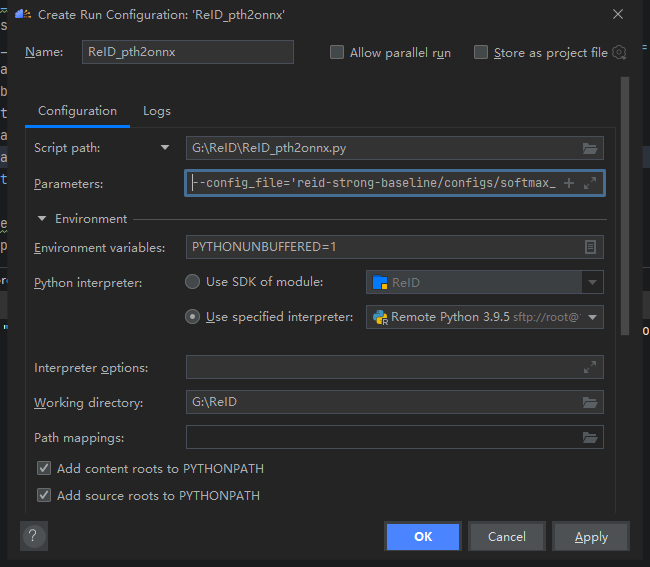This screenshot has height=567, width=650.
Task: Browse for Script path folder icon
Action: coord(591,148)
